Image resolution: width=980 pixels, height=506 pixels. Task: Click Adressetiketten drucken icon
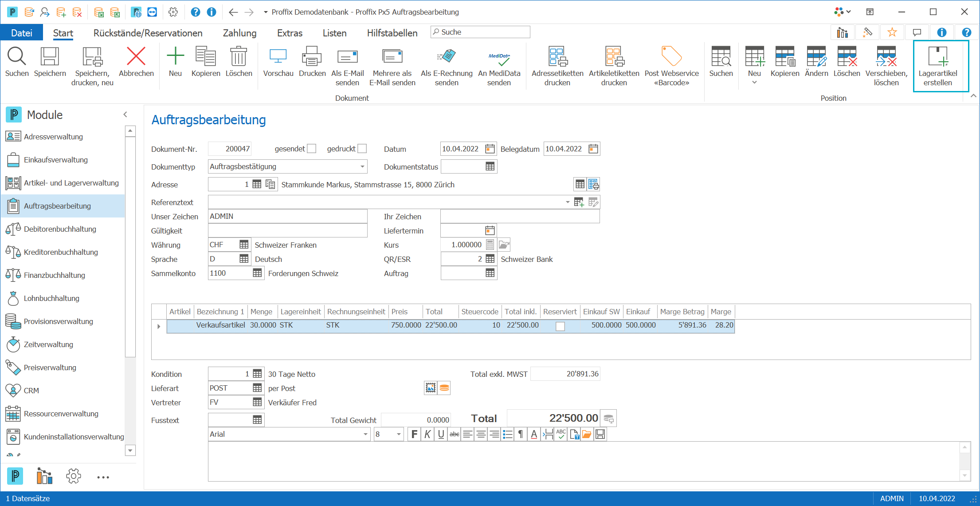(557, 57)
